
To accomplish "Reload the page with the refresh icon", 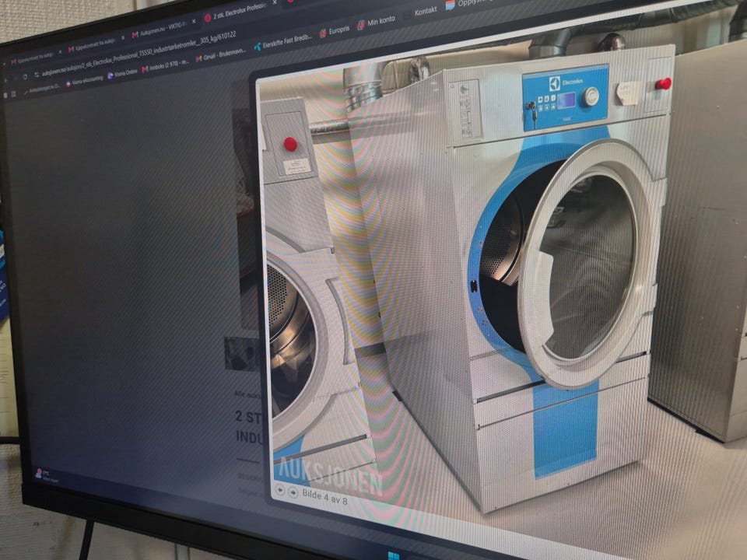I will point(25,77).
